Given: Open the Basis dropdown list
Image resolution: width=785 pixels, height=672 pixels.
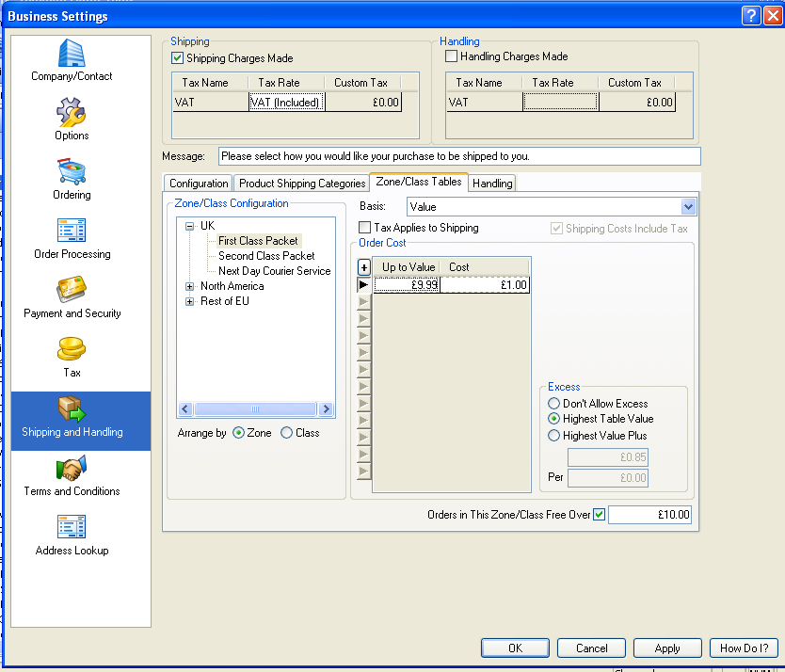Looking at the screenshot, I should tap(688, 207).
